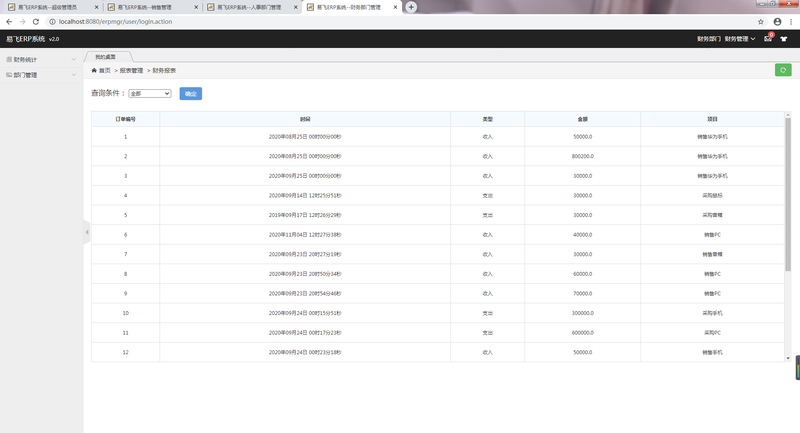Go to 首页 in the breadcrumb

tap(105, 70)
